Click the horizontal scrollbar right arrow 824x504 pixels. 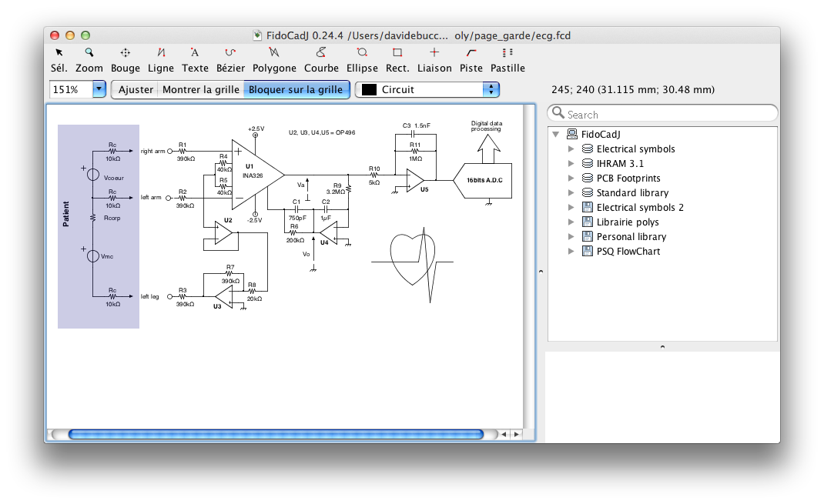516,435
